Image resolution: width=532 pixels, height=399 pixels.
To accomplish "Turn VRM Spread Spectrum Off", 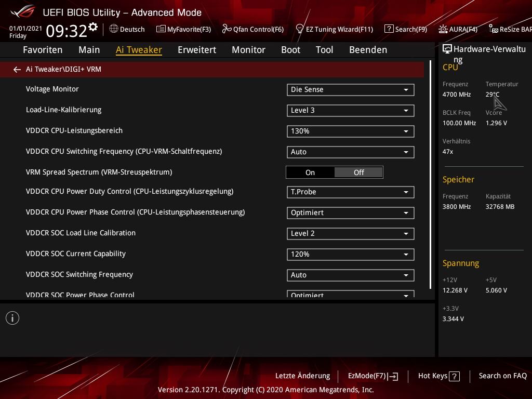I will [358, 172].
